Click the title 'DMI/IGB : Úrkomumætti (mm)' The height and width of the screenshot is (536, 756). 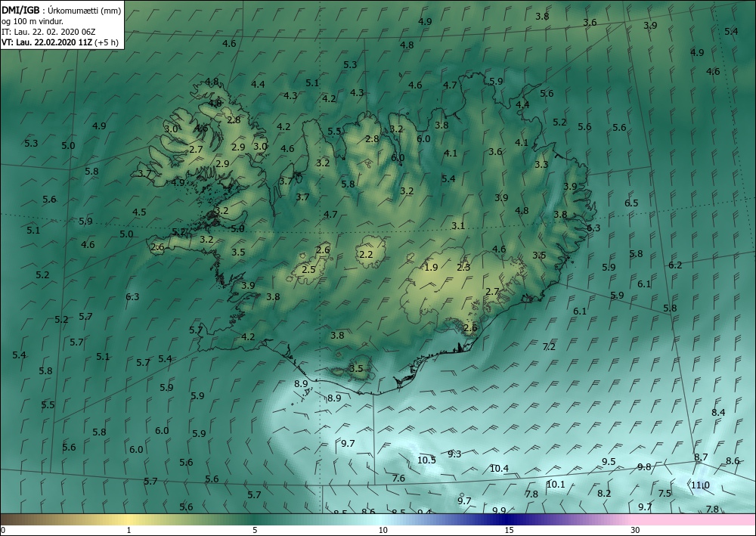coord(61,11)
